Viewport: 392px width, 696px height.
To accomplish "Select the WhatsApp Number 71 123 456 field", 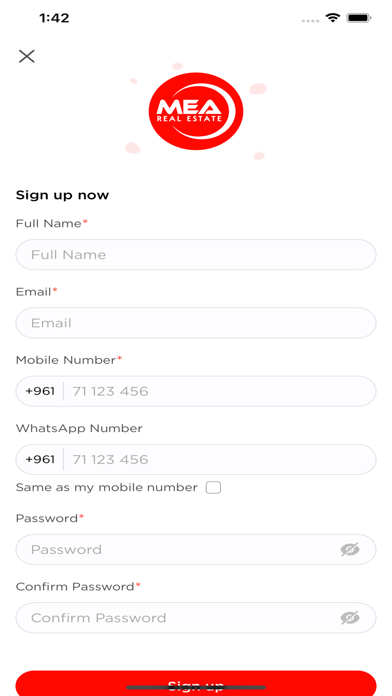I will coord(220,459).
